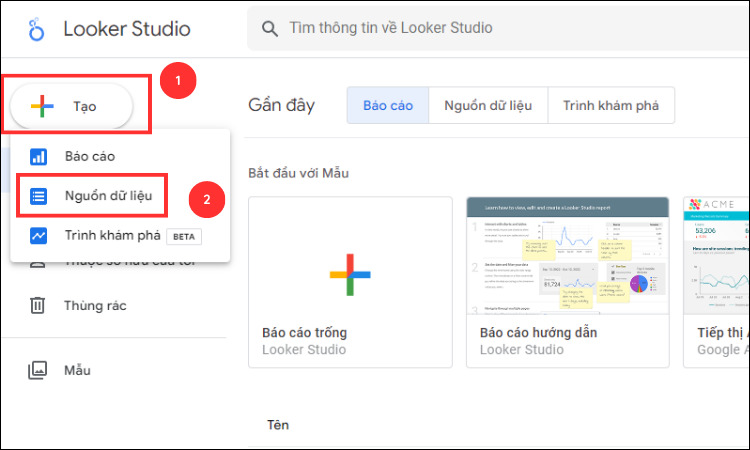Click the Looker Studio search input field
Image resolution: width=750 pixels, height=450 pixels.
(x=497, y=28)
